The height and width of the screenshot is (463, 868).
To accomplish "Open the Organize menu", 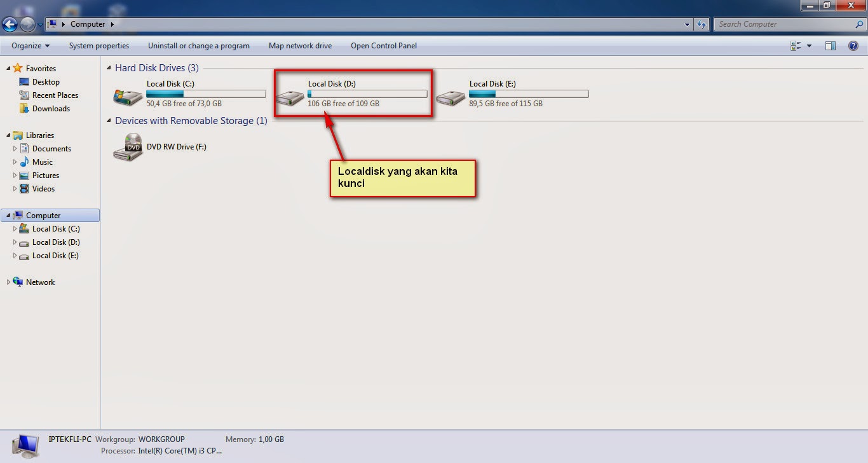I will coord(31,46).
